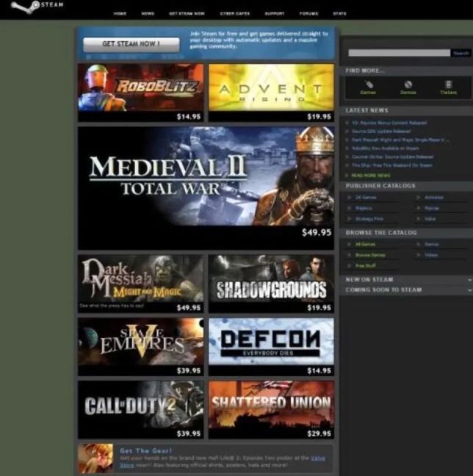Screen dimensions: 473x476
Task: Open the RoboBlitz game banner
Action: (140, 93)
